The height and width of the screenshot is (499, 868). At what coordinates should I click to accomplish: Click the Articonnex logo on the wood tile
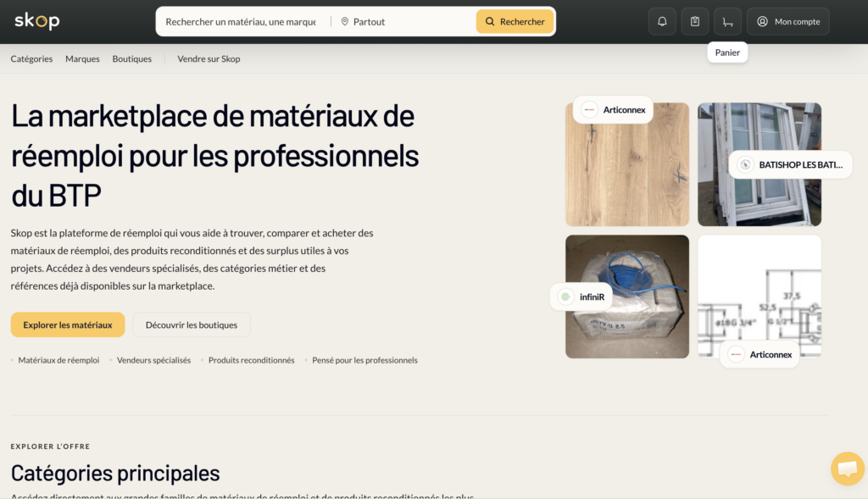point(590,109)
